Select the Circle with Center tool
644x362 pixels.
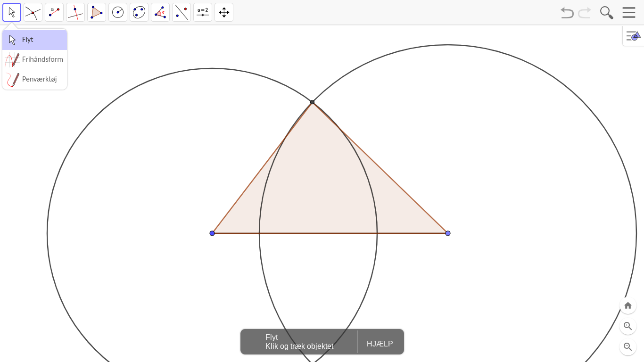click(118, 12)
